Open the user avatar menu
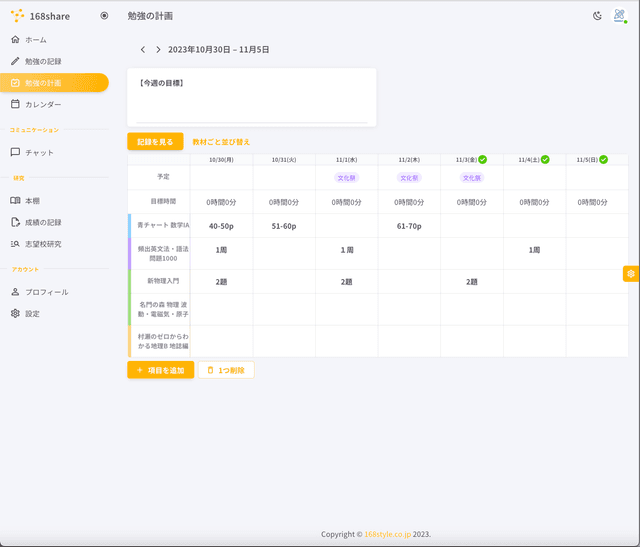Image resolution: width=640 pixels, height=547 pixels. tap(619, 16)
